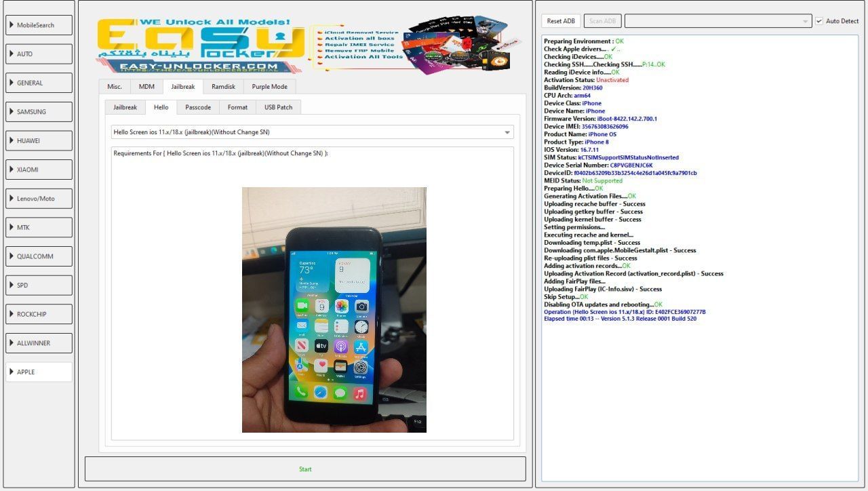Select the APPLE section

coord(39,372)
